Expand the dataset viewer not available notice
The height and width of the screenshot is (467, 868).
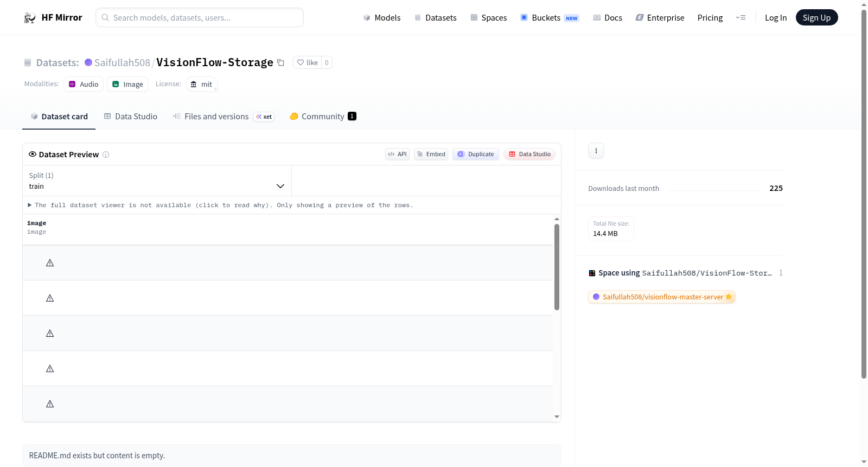[x=220, y=205]
